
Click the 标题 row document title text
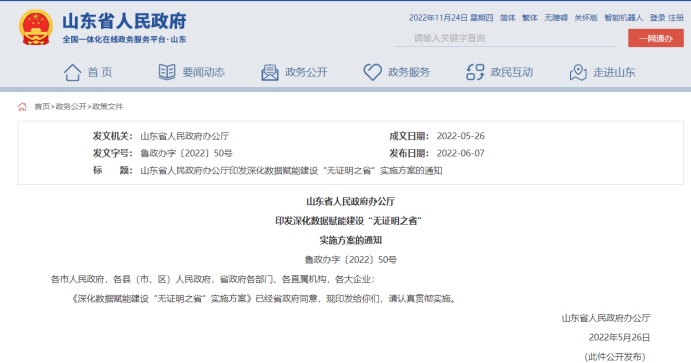click(291, 170)
